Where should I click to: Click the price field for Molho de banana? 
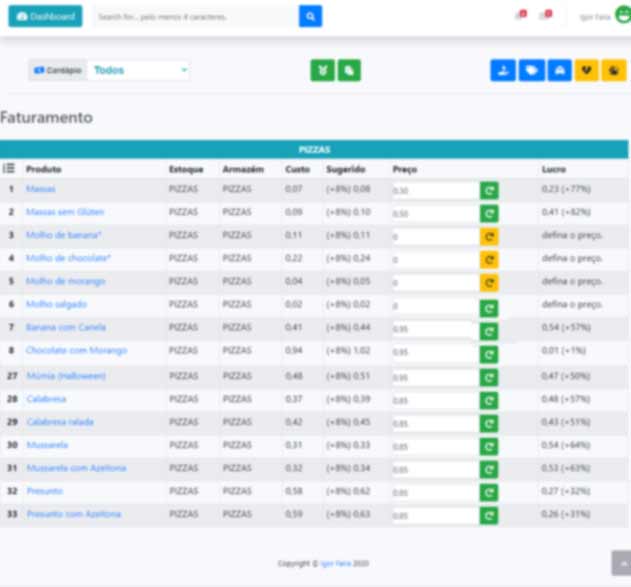[434, 237]
